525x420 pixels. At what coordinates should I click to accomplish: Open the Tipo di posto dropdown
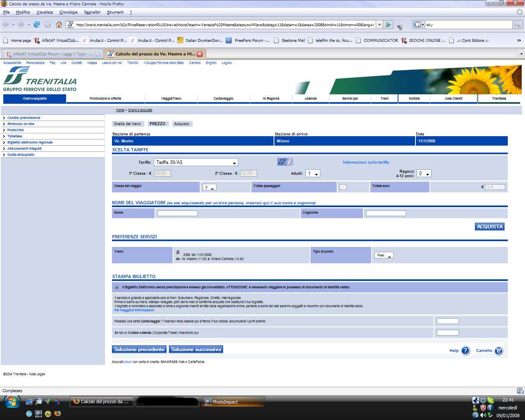click(384, 255)
